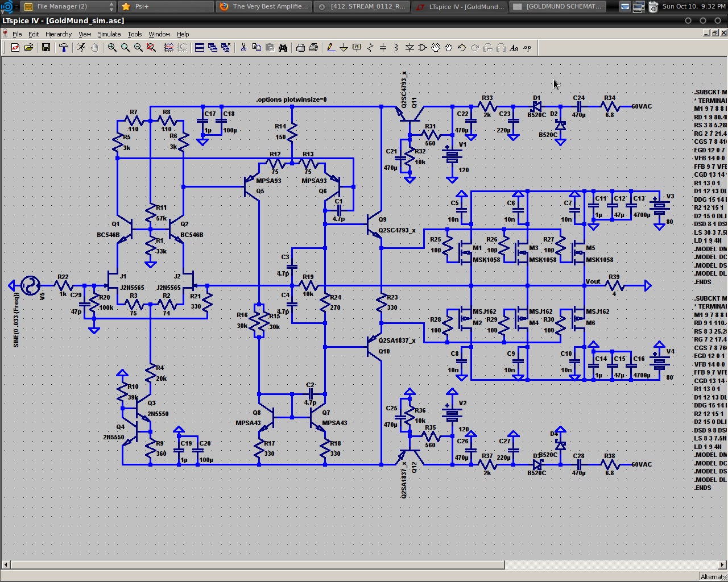Click the horizontal scrollbar left arrow
The height and width of the screenshot is (582, 728).
[6, 564]
